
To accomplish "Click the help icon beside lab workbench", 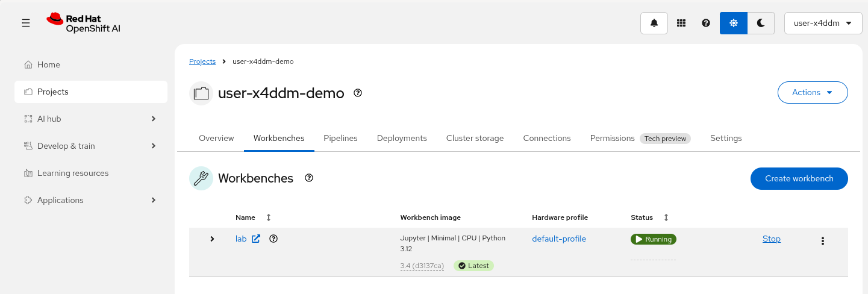I will pos(273,239).
